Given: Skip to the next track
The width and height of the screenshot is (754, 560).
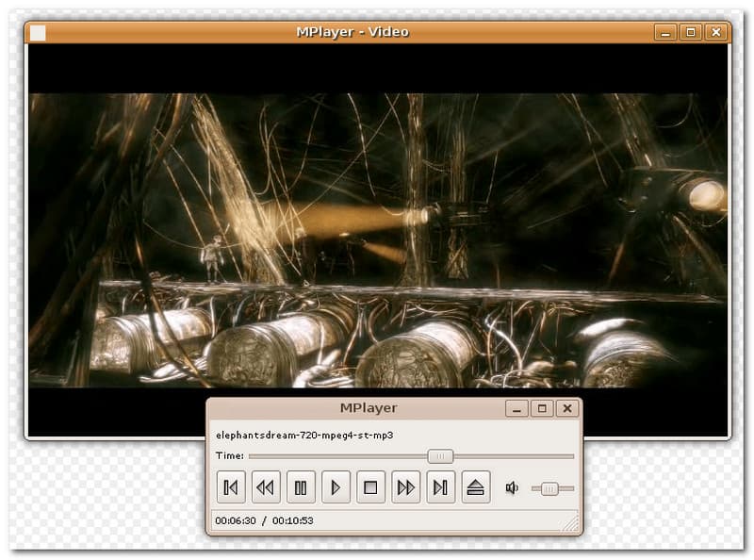Looking at the screenshot, I should click(x=440, y=487).
